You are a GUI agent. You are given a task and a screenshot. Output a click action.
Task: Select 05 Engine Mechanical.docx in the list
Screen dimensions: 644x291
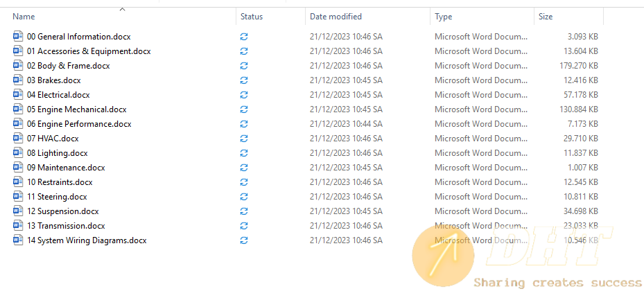pos(76,109)
